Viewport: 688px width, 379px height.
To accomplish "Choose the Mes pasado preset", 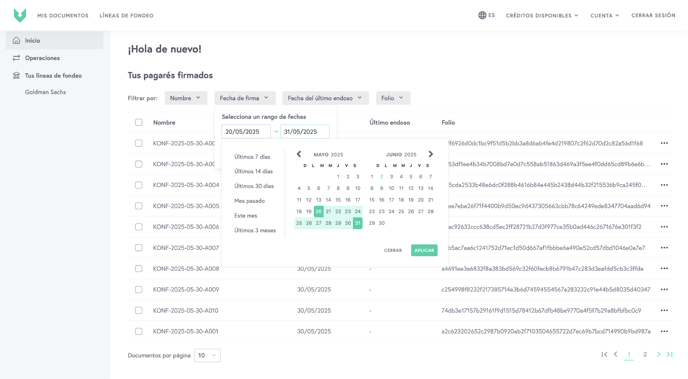I will pyautogui.click(x=250, y=201).
